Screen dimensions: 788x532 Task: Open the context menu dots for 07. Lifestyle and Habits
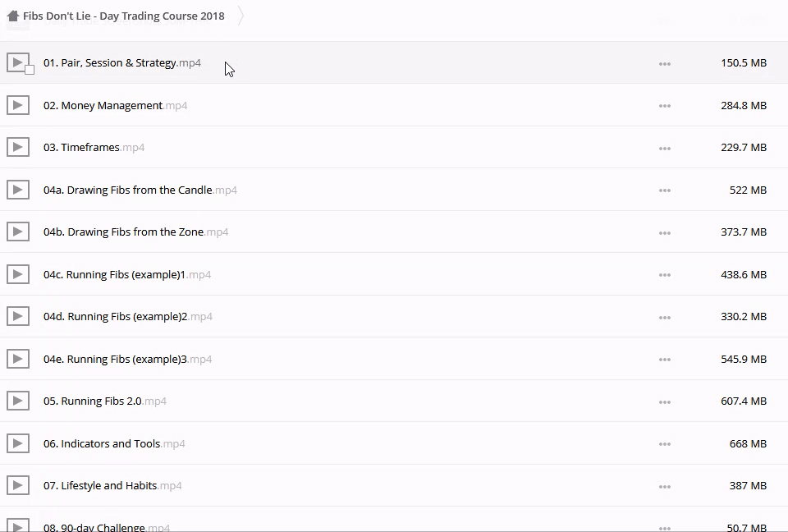click(x=665, y=486)
